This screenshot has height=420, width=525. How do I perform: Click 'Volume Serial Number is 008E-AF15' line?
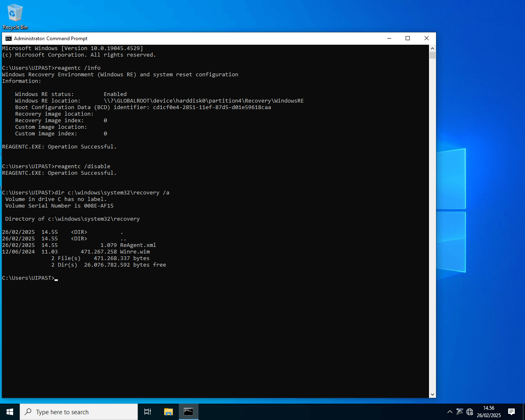tap(59, 205)
